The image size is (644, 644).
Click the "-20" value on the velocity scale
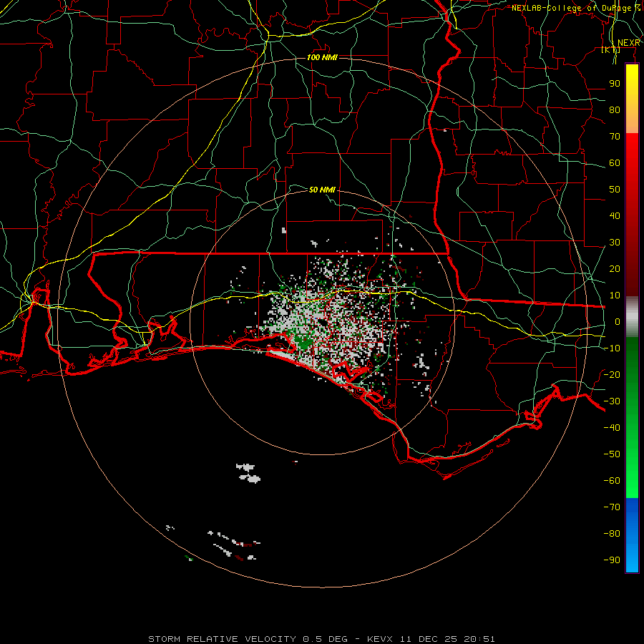click(x=612, y=375)
